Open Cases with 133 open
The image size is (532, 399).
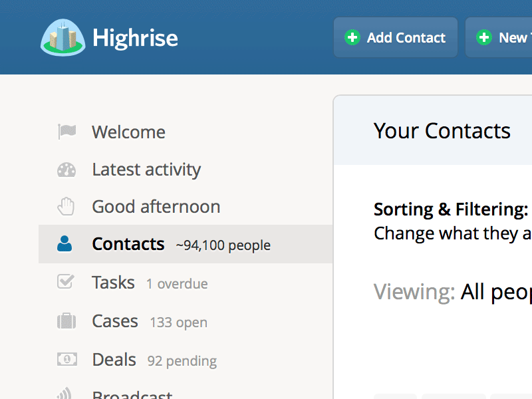(115, 322)
